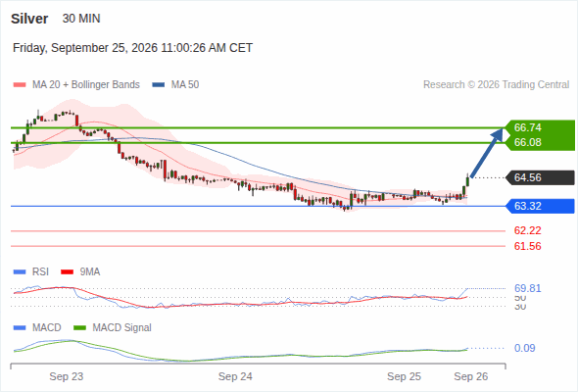Image resolution: width=578 pixels, height=392 pixels.
Task: Select the 61.56 support level value
Action: click(x=527, y=246)
